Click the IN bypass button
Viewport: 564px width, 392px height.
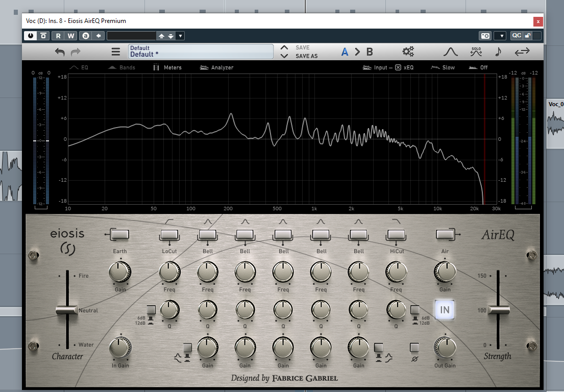pos(445,310)
